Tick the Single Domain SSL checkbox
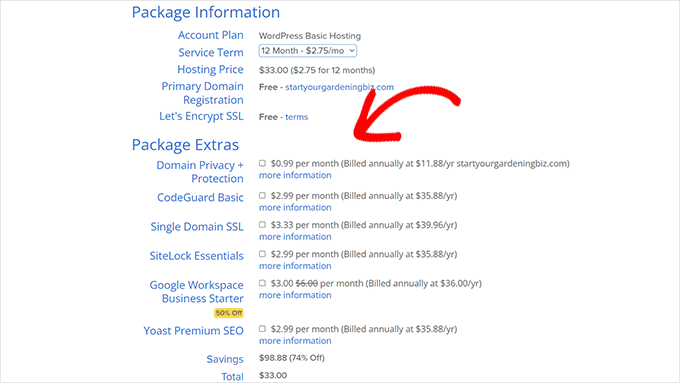Image resolution: width=680 pixels, height=383 pixels. [x=262, y=225]
